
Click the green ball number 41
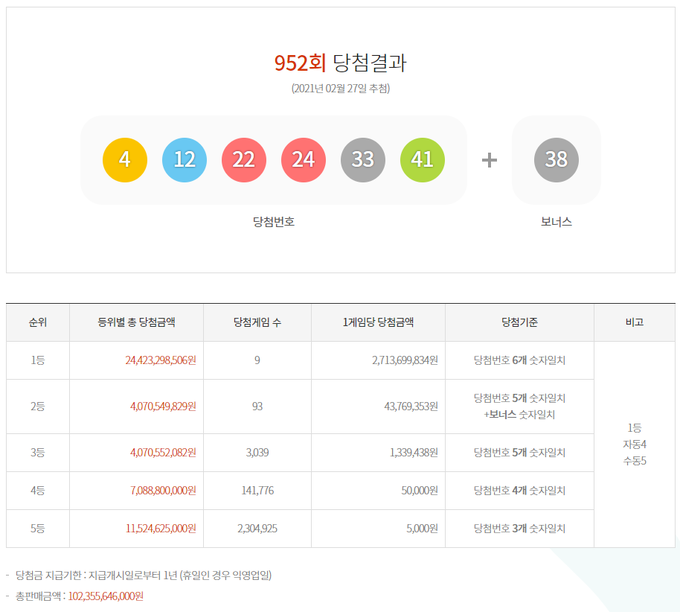[x=422, y=160]
